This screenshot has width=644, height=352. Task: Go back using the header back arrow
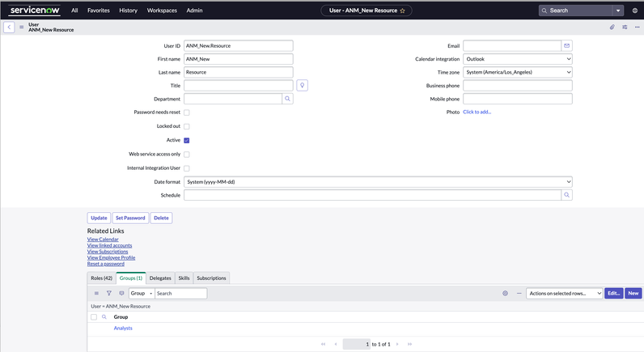coord(9,28)
